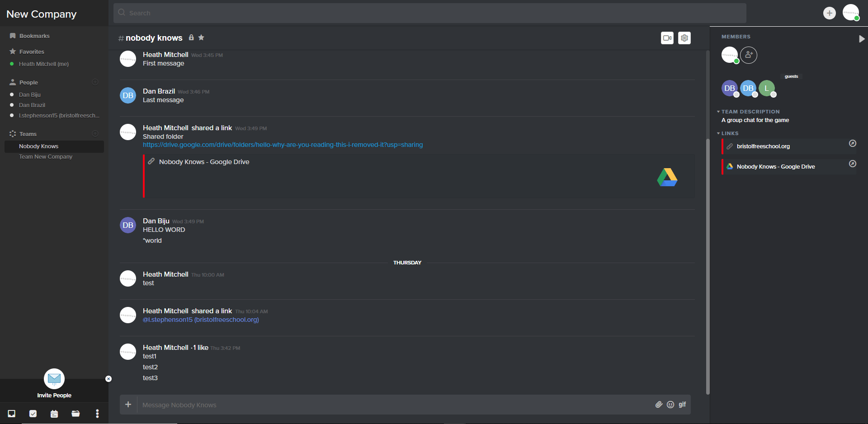This screenshot has height=424, width=868.
Task: Start a video call in nobody knows
Action: click(x=667, y=38)
